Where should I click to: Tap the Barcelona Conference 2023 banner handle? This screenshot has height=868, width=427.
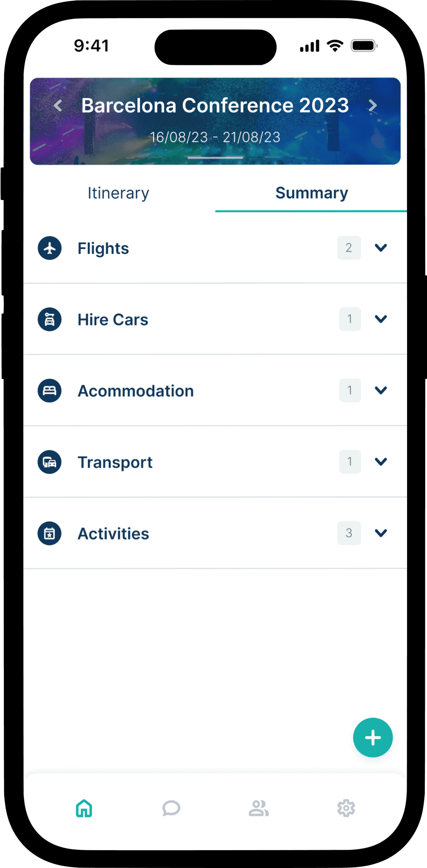pos(215,158)
